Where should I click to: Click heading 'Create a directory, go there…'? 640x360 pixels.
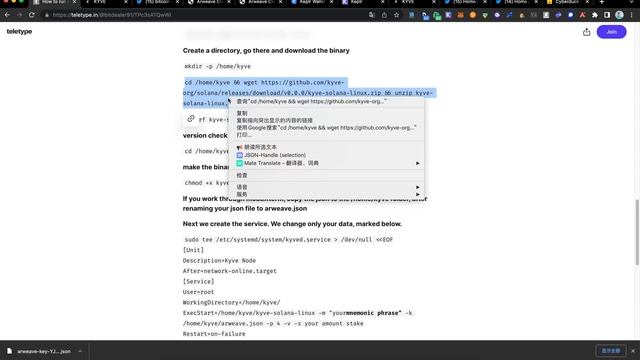coord(266,51)
